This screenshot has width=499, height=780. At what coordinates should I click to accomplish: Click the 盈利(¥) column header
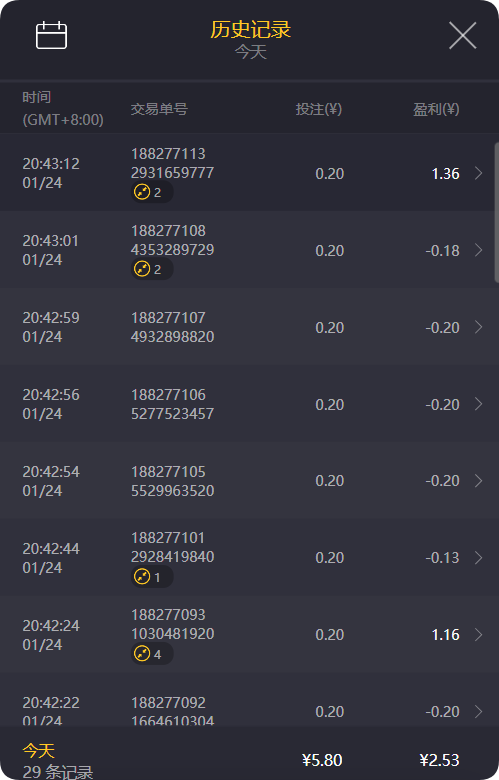436,109
